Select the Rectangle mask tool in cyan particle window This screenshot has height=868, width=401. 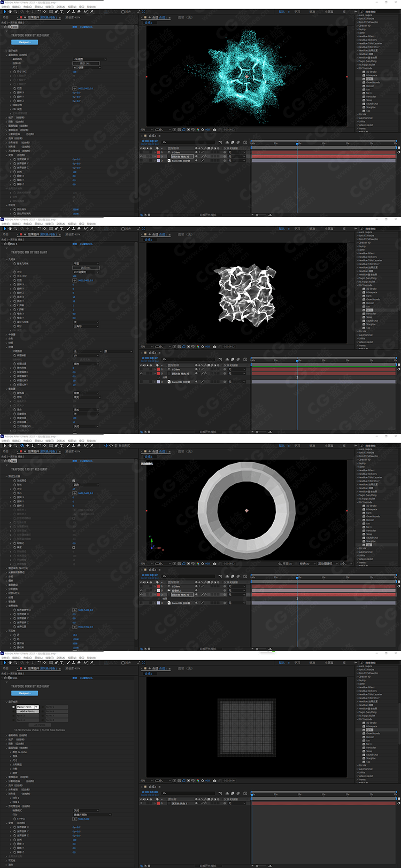coord(51,11)
